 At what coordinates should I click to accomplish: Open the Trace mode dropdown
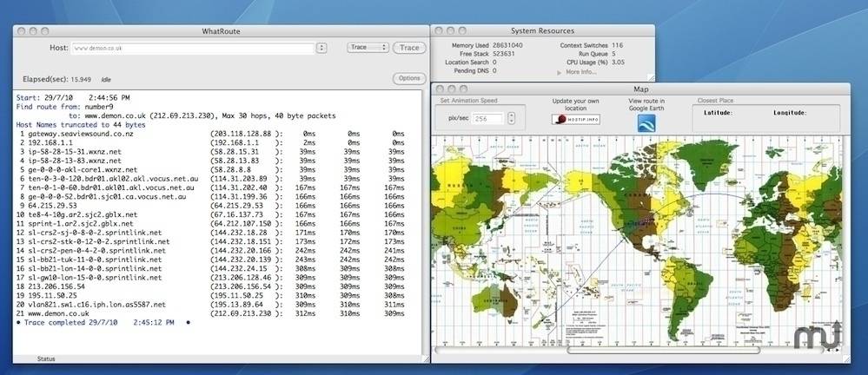click(368, 48)
